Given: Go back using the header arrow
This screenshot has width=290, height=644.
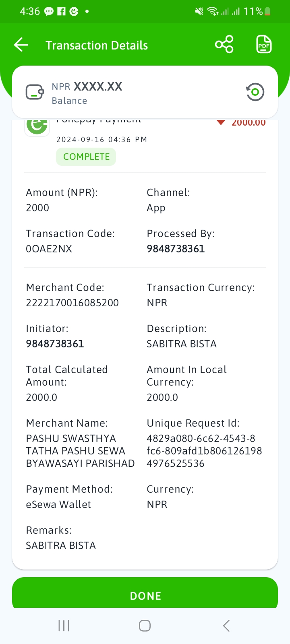Looking at the screenshot, I should click(x=21, y=45).
